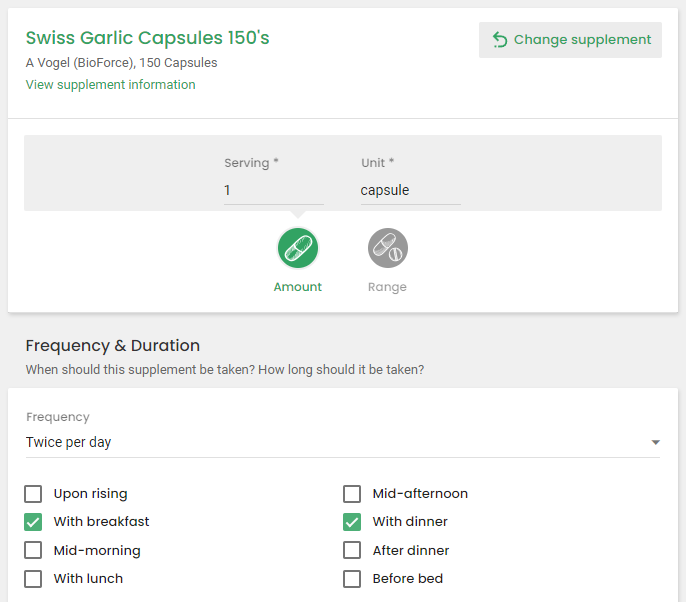The height and width of the screenshot is (602, 686).
Task: Enable the Mid-morning checkbox
Action: pyautogui.click(x=33, y=550)
